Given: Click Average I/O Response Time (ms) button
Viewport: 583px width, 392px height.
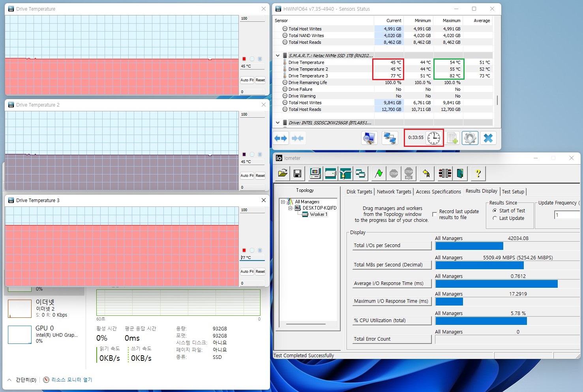Looking at the screenshot, I should click(x=392, y=283).
